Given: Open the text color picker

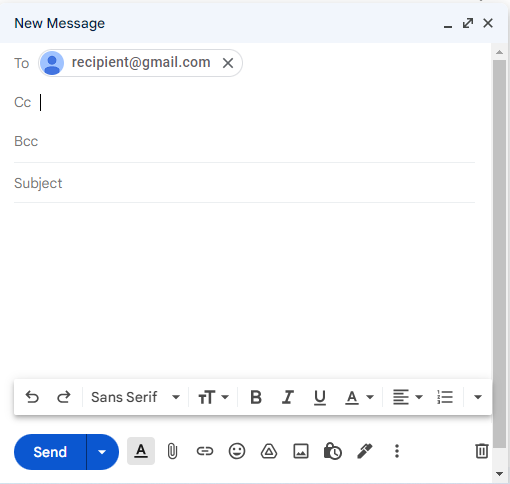Looking at the screenshot, I should coord(359,397).
